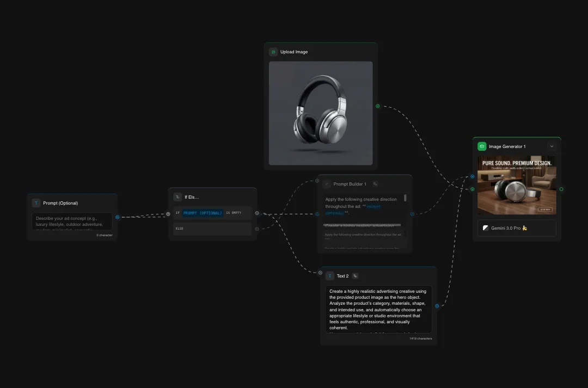Viewport: 588px width, 388px height.
Task: Click the IS EMPTY condition in the IF row
Action: tap(234, 213)
